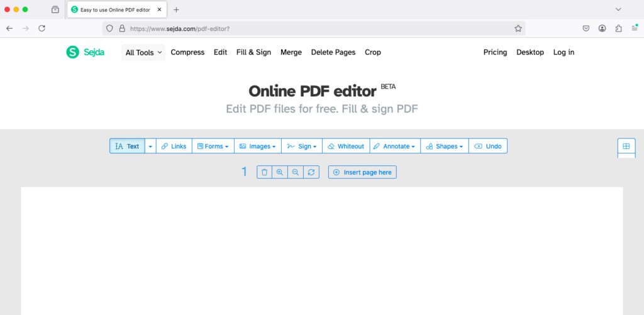Open recent browsing Firefox View icon
Screen dimensions: 644x315
[55, 9]
